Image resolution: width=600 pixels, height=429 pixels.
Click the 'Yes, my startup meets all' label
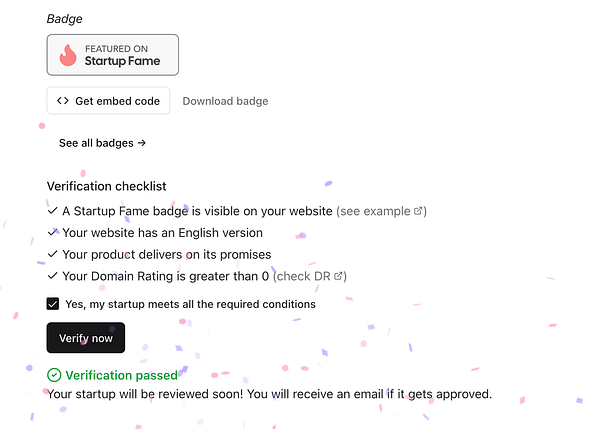point(191,304)
